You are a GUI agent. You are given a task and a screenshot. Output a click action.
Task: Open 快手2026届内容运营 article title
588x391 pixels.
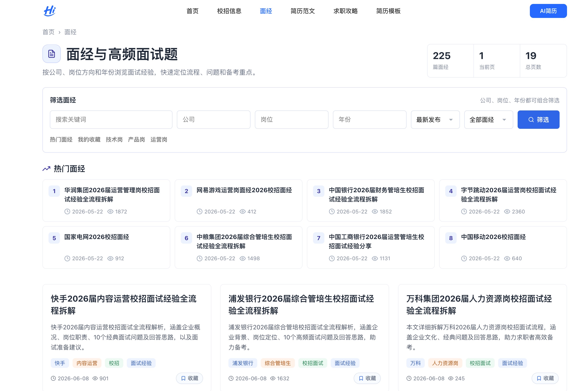(124, 305)
